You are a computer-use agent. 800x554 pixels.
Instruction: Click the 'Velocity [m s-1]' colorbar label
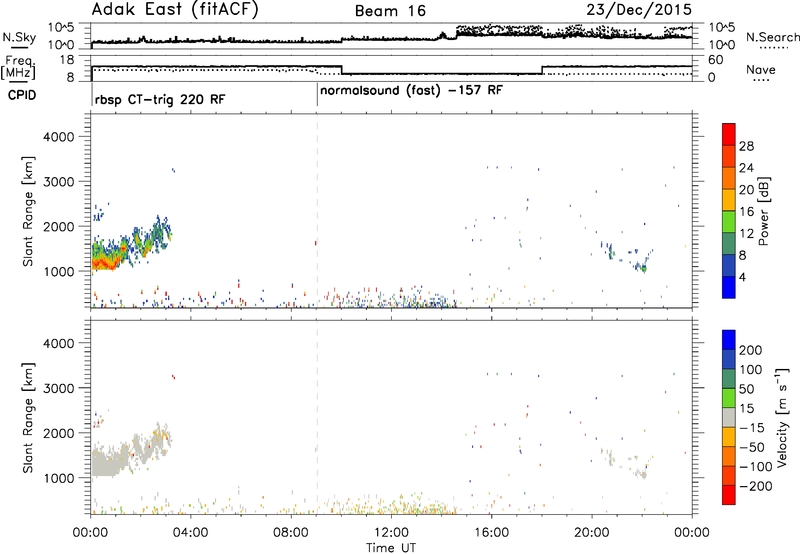782,417
